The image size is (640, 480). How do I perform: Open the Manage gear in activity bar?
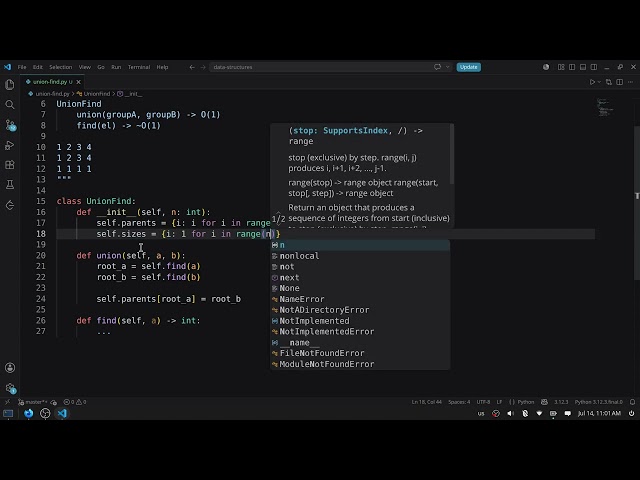(x=11, y=388)
